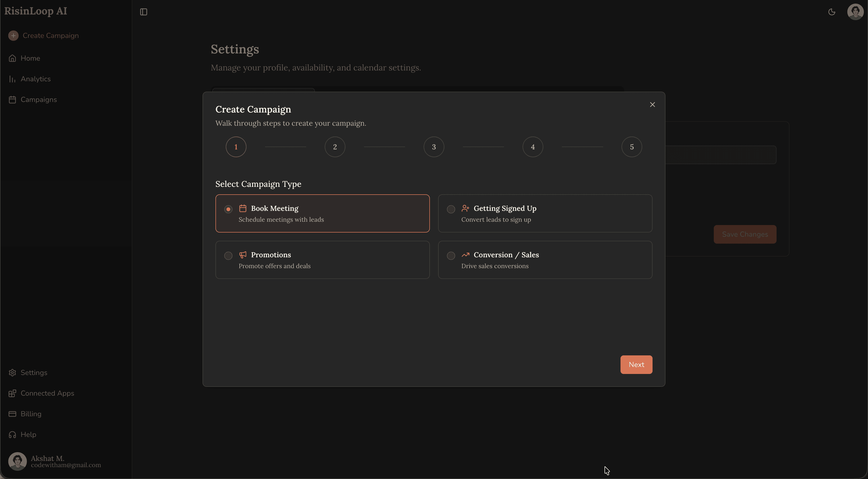The width and height of the screenshot is (868, 479).
Task: Select Campaigns in the sidebar navigation
Action: pyautogui.click(x=38, y=99)
